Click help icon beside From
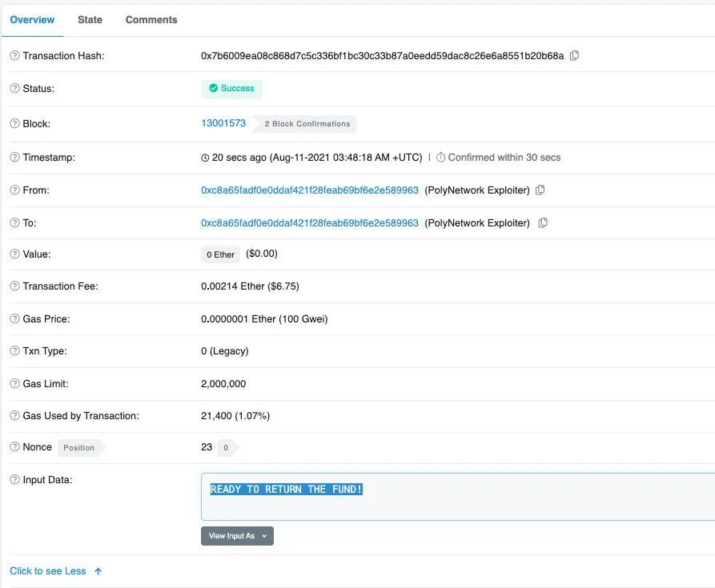Image resolution: width=715 pixels, height=588 pixels. (x=15, y=190)
